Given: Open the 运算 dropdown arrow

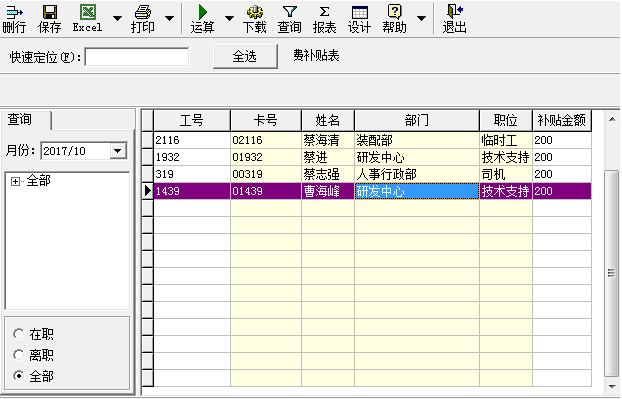Looking at the screenshot, I should (229, 18).
